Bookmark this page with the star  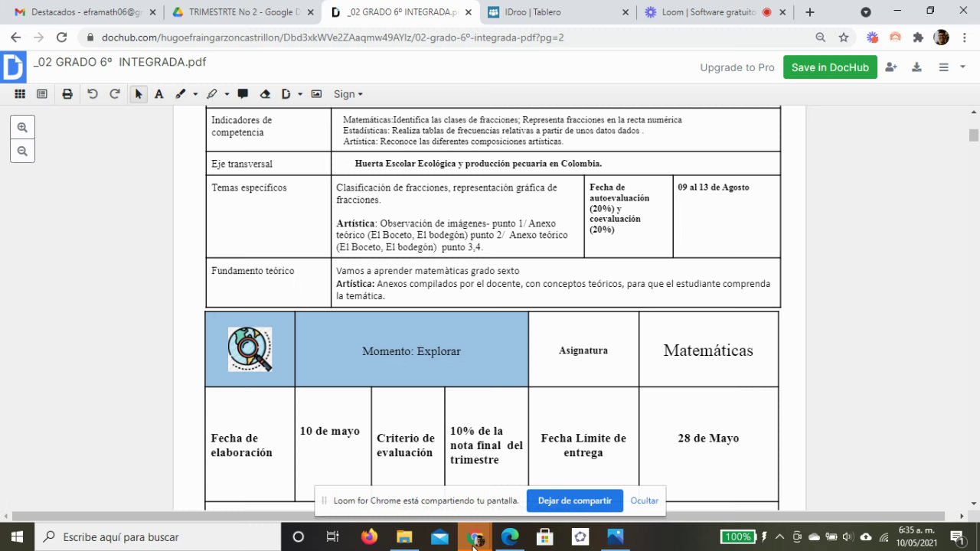(x=844, y=37)
